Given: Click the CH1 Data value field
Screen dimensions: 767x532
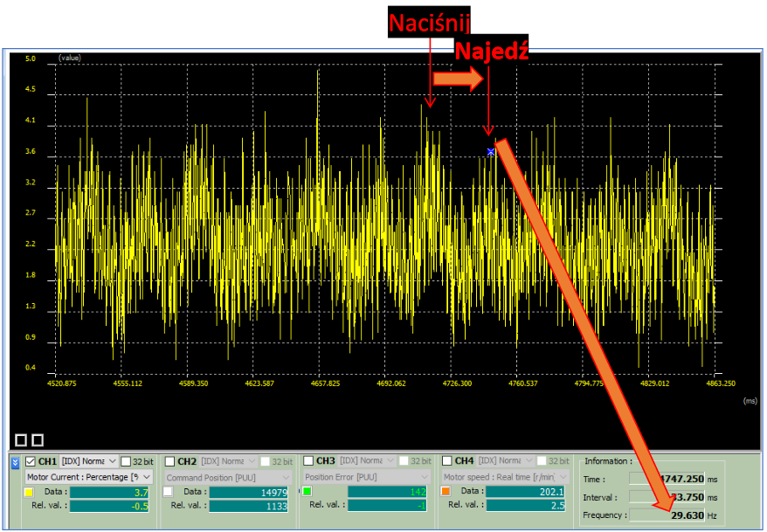Looking at the screenshot, I should click(x=111, y=493).
